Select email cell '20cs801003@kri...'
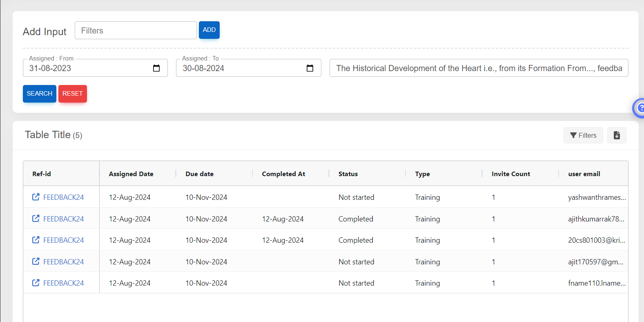Viewport: 644px width, 322px height. point(597,240)
